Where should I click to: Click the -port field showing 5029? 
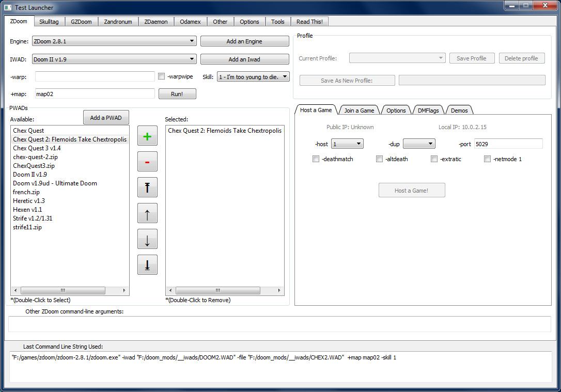coord(508,144)
